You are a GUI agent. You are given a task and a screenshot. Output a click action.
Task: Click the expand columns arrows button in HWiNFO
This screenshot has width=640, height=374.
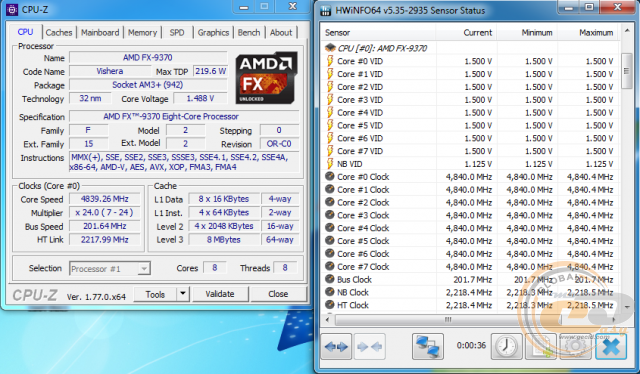(x=336, y=347)
